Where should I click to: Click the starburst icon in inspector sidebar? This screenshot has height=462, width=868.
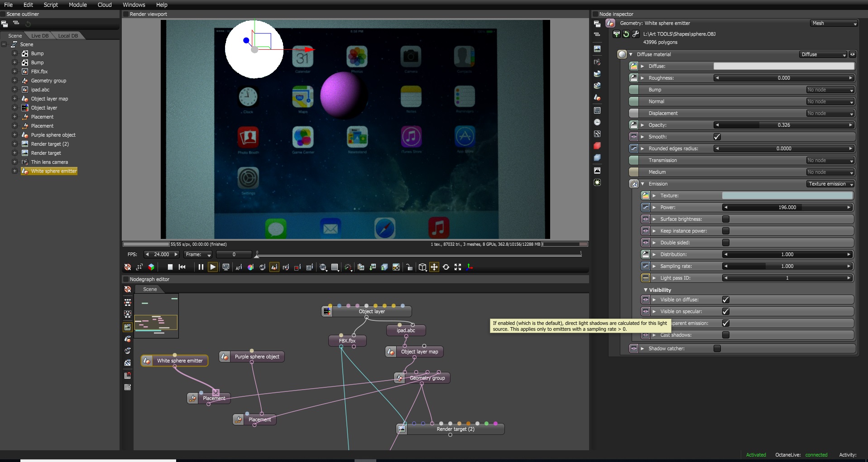tap(597, 182)
